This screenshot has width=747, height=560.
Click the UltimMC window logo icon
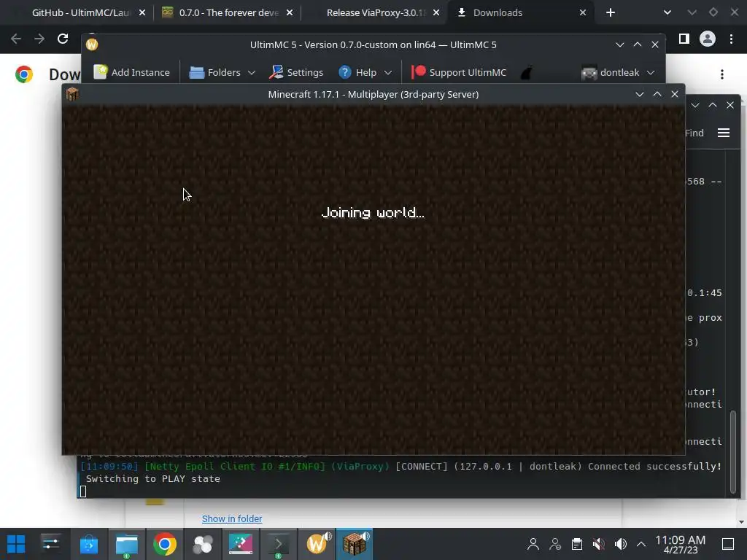click(x=92, y=44)
